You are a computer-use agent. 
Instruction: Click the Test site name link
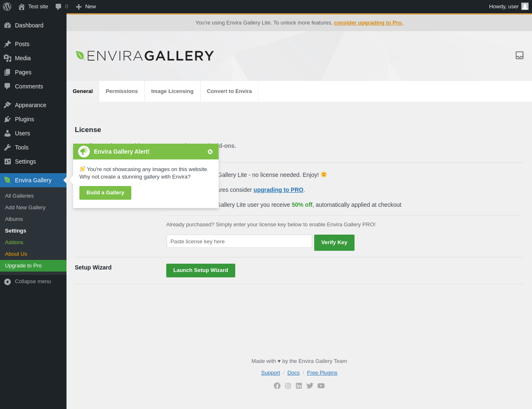pyautogui.click(x=38, y=7)
